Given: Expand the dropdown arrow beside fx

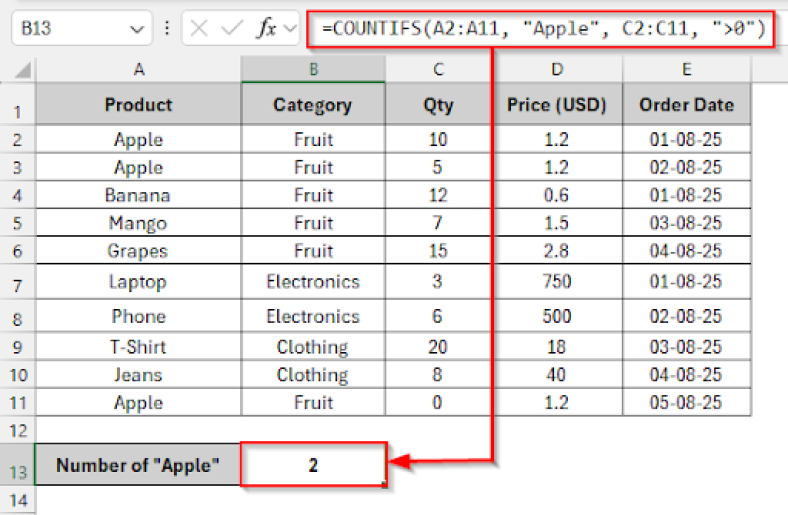Looking at the screenshot, I should 291,30.
